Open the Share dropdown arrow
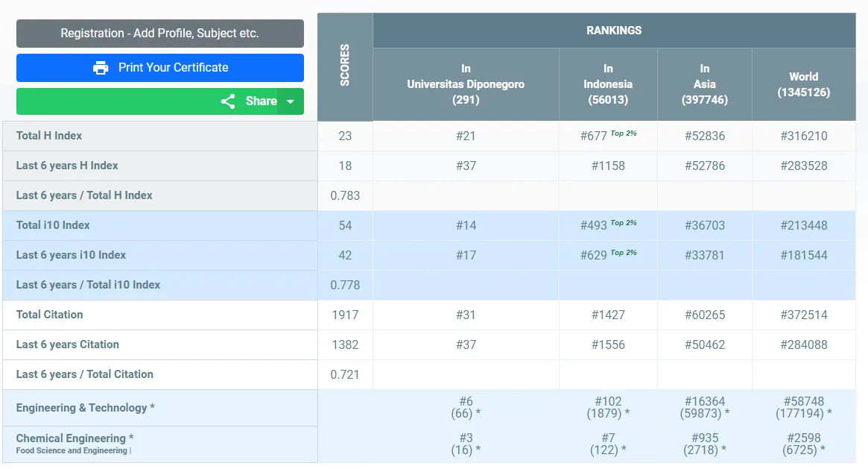 (x=291, y=101)
